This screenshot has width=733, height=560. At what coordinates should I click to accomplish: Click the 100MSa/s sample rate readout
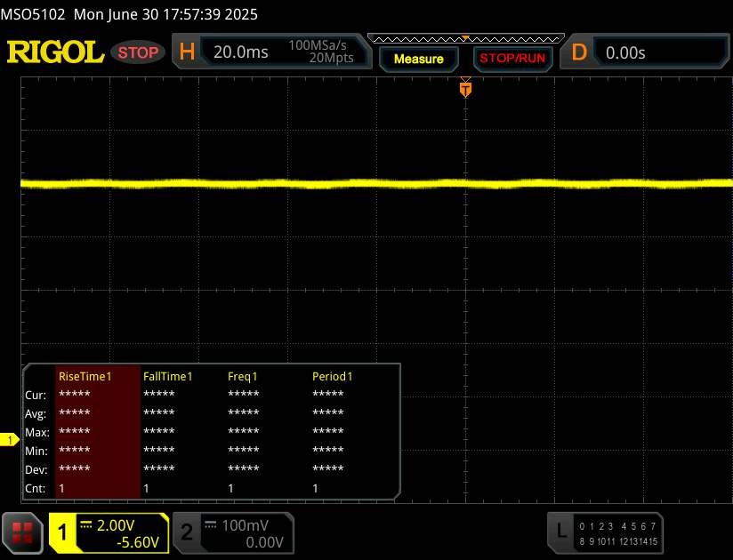318,45
